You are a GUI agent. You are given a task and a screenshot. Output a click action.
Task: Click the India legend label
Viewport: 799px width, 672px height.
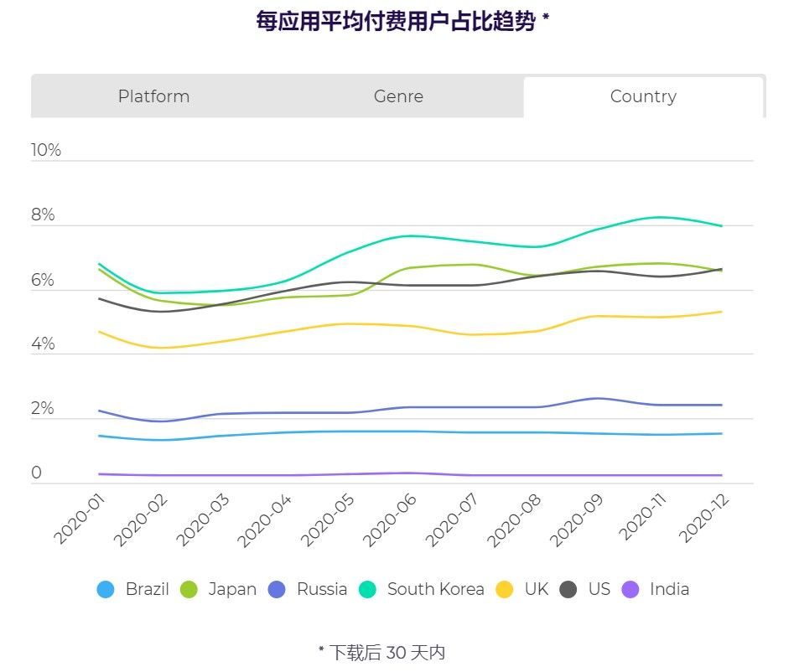click(670, 589)
